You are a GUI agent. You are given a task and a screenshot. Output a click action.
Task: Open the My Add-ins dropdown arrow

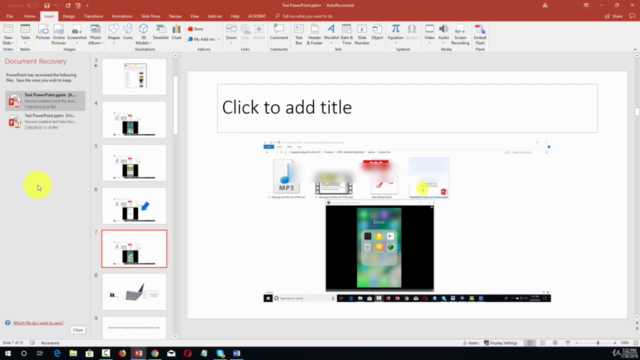point(219,39)
